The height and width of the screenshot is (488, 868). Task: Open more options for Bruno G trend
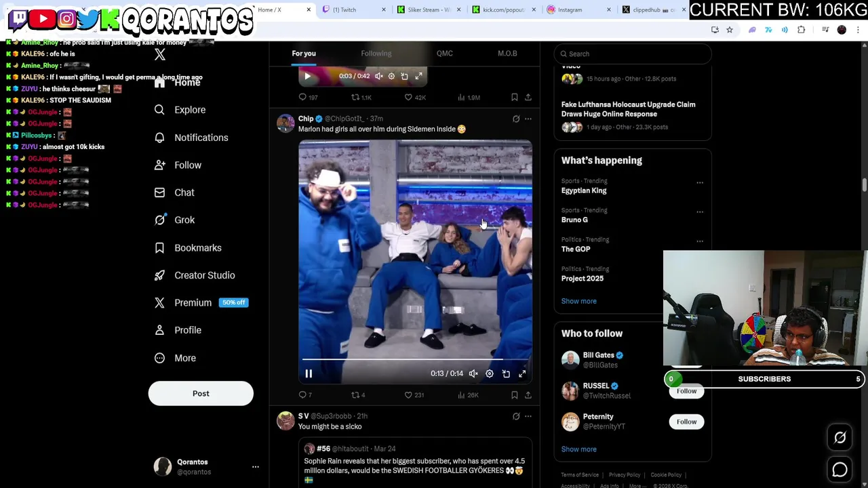[700, 211]
